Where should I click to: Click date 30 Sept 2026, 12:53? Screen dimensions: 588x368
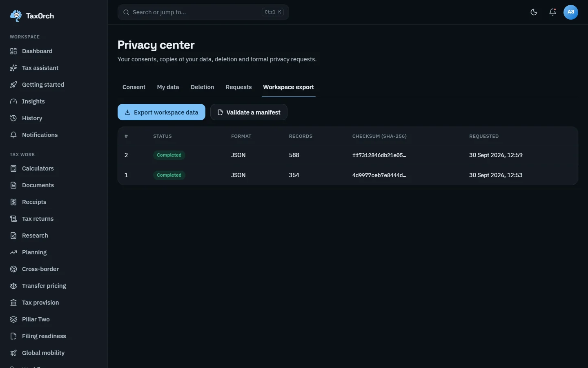click(x=496, y=175)
